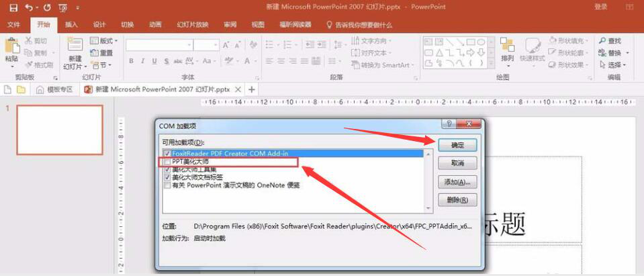Click new blank document icon in tab bar
This screenshot has width=644, height=276.
point(8,89)
